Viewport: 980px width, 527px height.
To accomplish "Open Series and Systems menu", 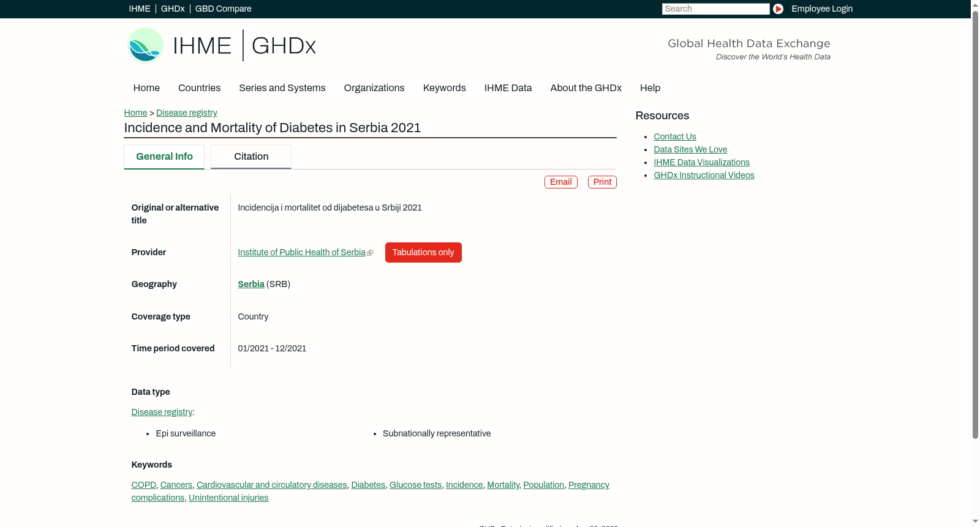I will pyautogui.click(x=282, y=88).
